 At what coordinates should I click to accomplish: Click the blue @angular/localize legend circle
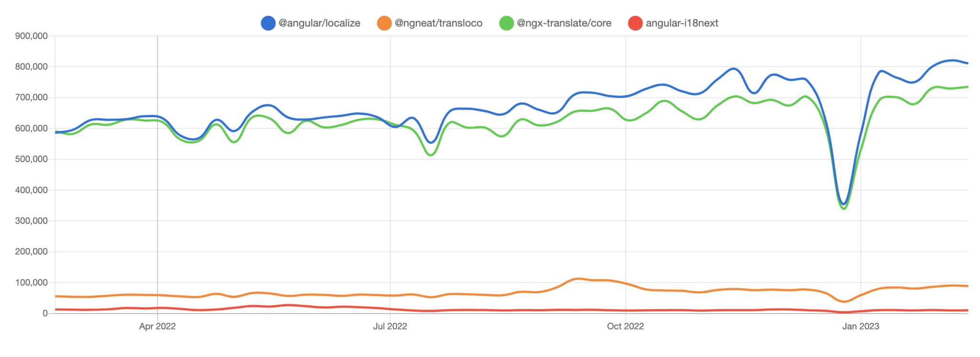pyautogui.click(x=268, y=23)
